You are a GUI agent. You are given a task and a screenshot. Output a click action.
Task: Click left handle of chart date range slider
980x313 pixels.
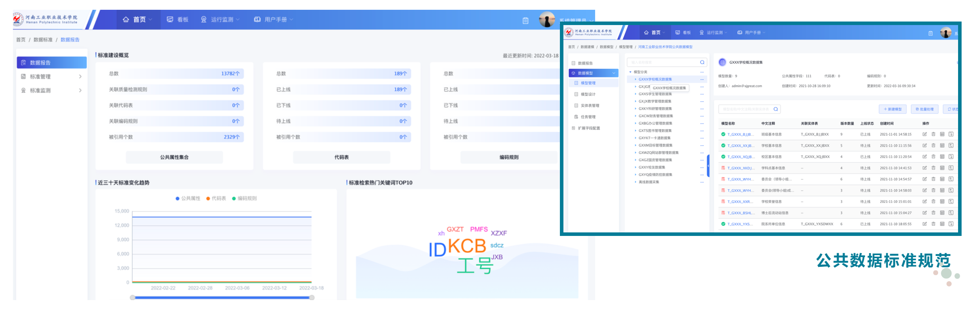133,298
